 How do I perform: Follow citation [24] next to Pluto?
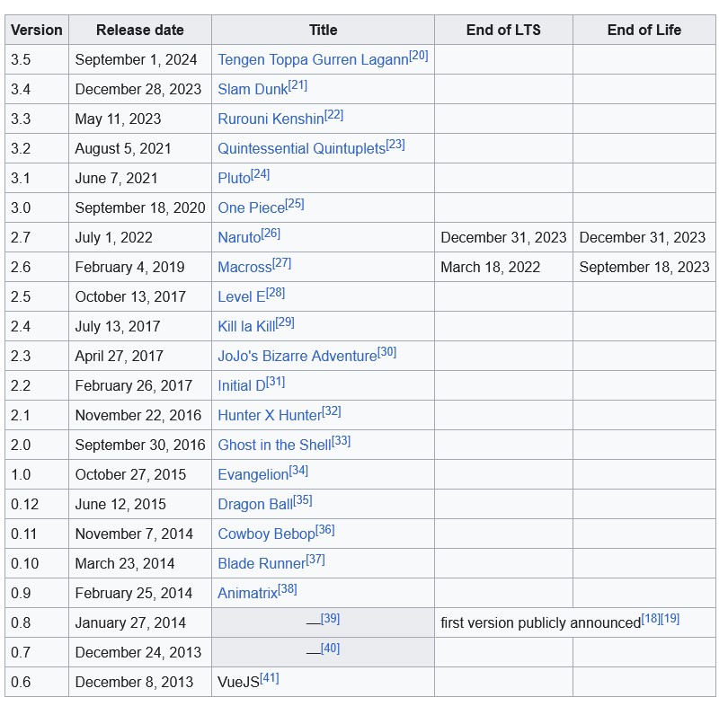(x=260, y=174)
